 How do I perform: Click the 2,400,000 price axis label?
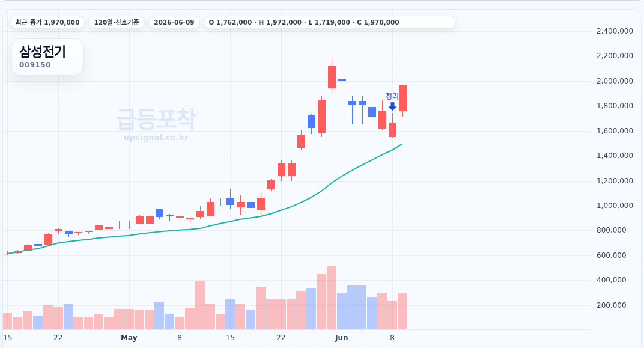(615, 31)
